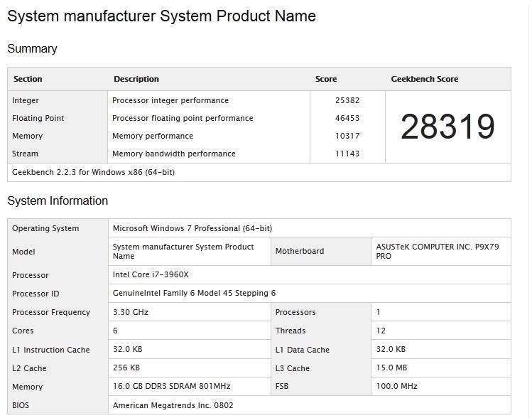The height and width of the screenshot is (418, 532).
Task: Click the Geekbench score 28319
Action: pyautogui.click(x=447, y=127)
